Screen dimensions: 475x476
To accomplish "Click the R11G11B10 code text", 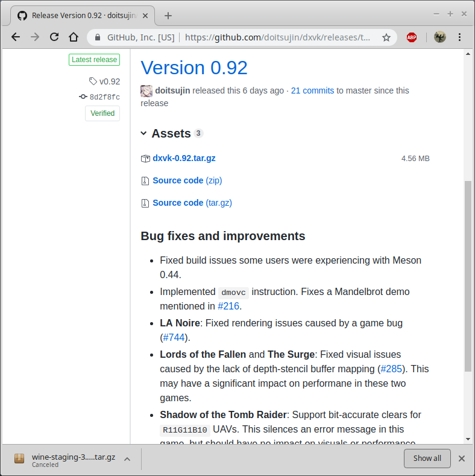I will point(185,430).
